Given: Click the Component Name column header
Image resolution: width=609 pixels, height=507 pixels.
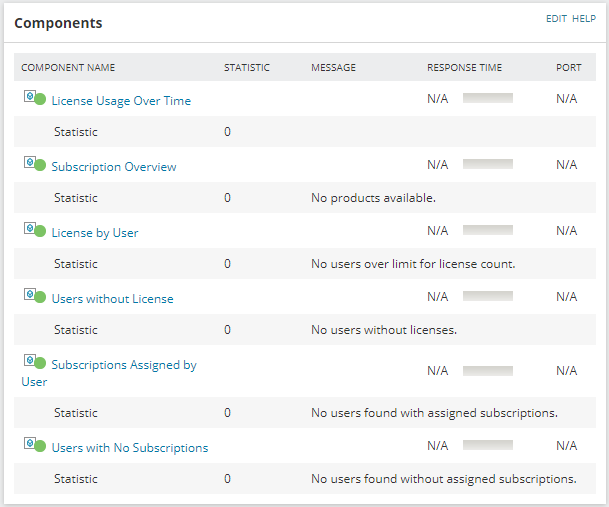Looking at the screenshot, I should point(68,68).
